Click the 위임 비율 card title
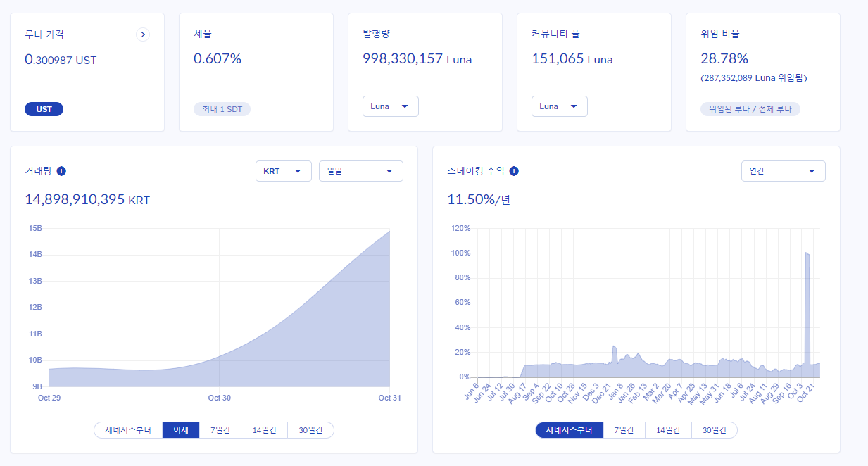 pyautogui.click(x=720, y=34)
